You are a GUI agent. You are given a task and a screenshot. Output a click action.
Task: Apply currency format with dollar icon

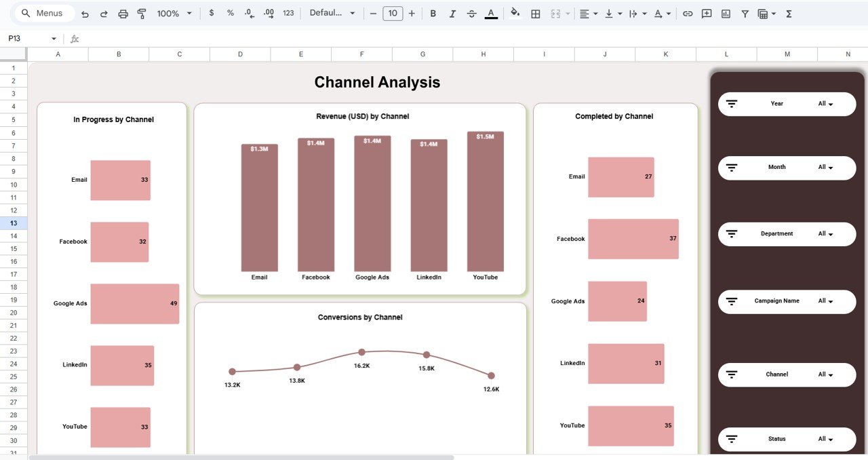point(211,13)
